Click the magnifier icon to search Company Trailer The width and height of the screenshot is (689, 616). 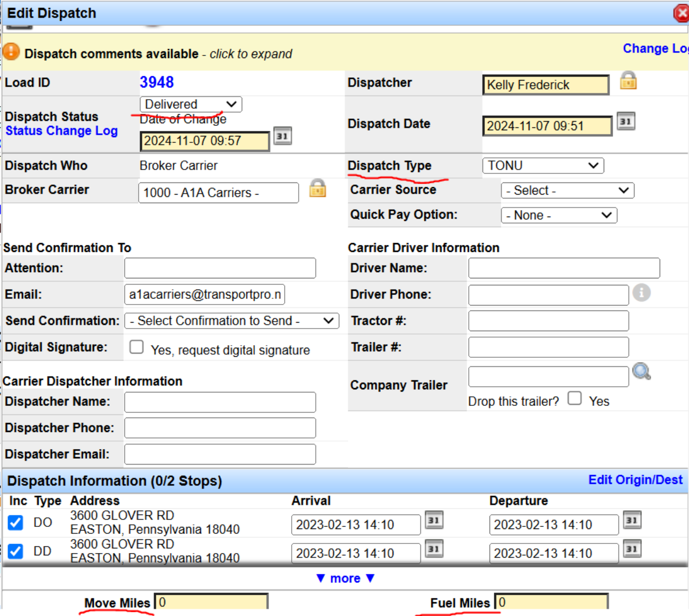pos(642,371)
